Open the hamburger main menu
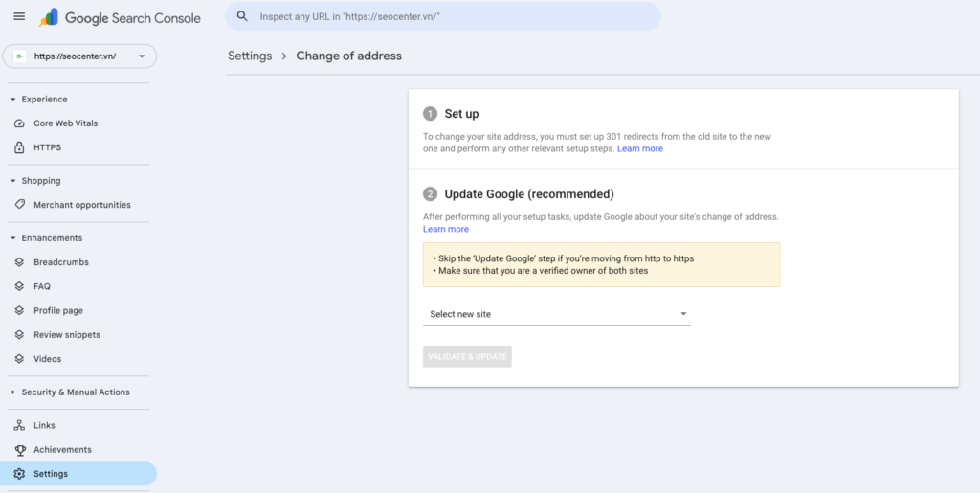This screenshot has height=493, width=980. click(x=19, y=17)
